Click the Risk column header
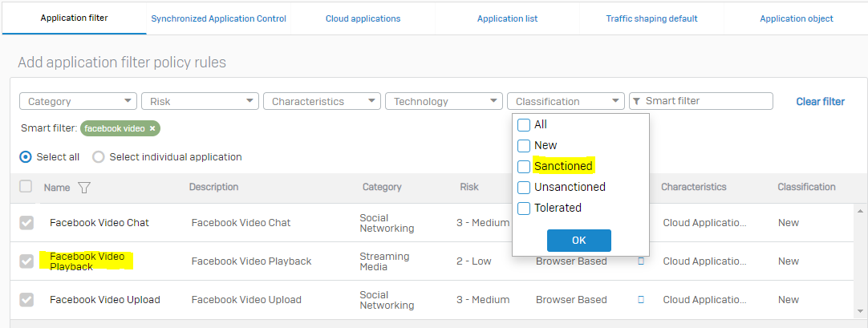Image resolution: width=868 pixels, height=328 pixels. tap(469, 187)
